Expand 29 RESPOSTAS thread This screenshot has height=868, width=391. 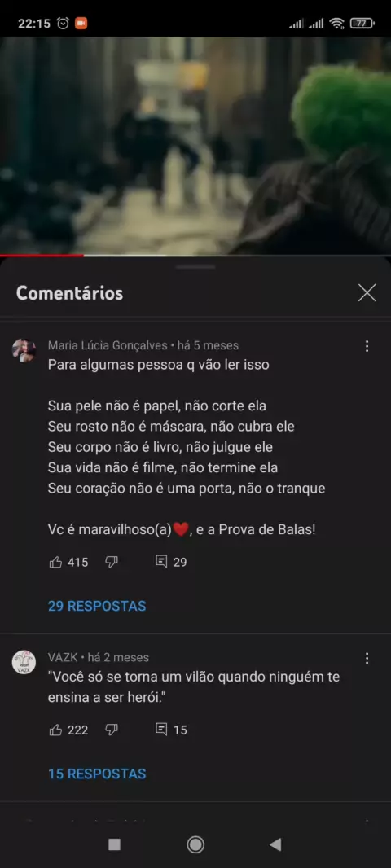pos(97,606)
